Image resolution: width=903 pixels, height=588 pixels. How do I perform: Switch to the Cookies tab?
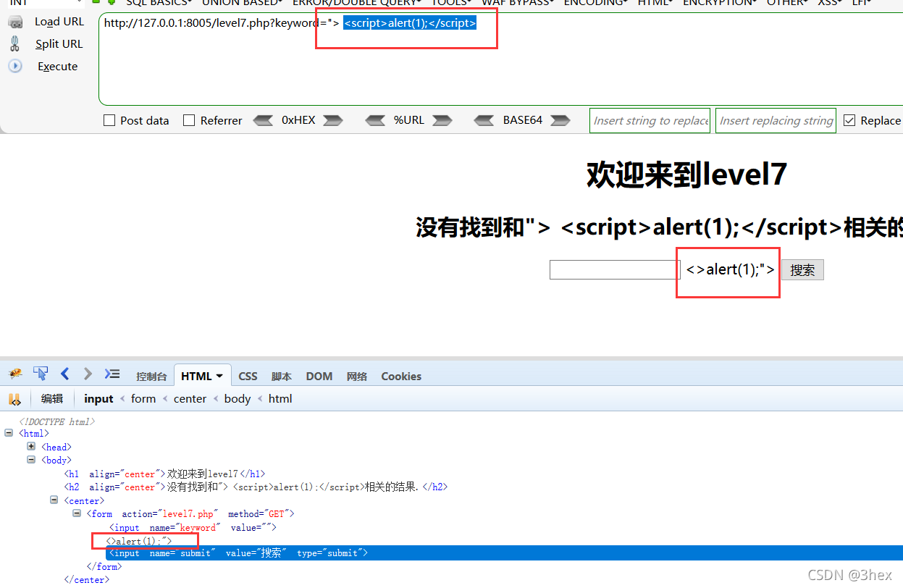point(401,376)
